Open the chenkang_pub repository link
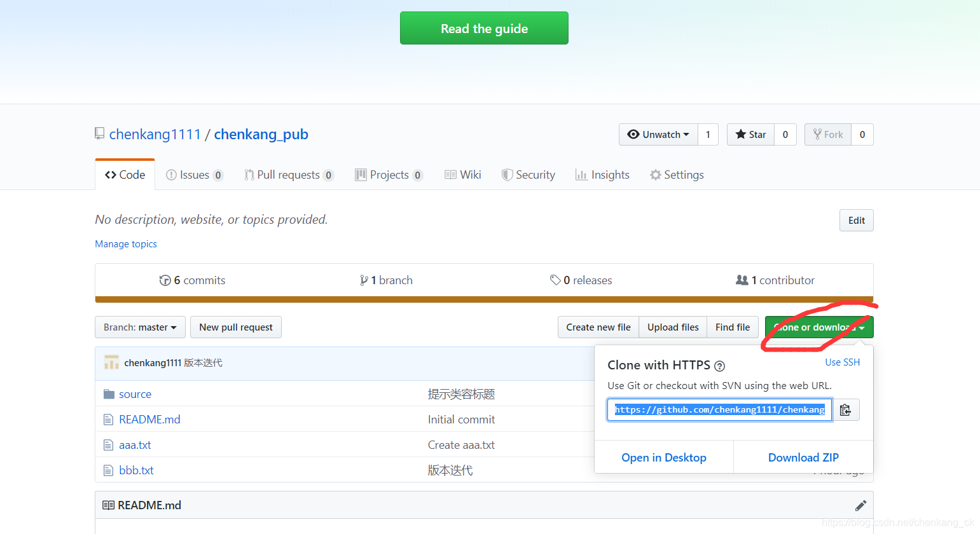980x534 pixels. pos(261,134)
